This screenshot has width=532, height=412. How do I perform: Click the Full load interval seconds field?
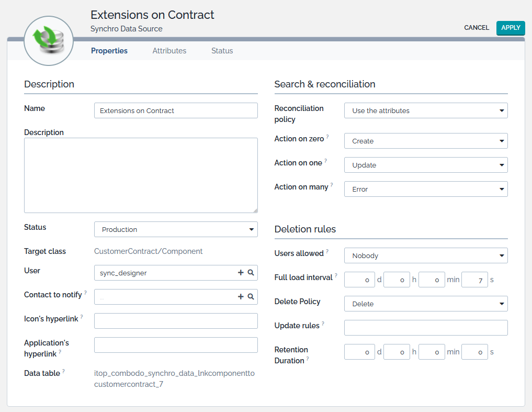(474, 280)
